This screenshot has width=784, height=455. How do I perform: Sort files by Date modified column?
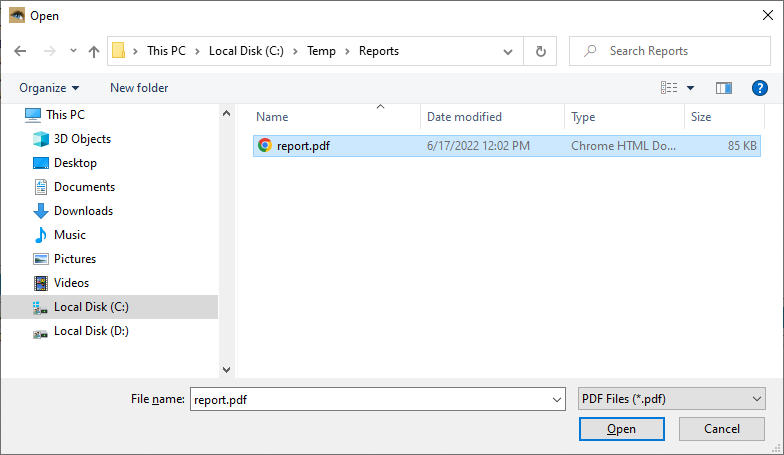click(464, 117)
